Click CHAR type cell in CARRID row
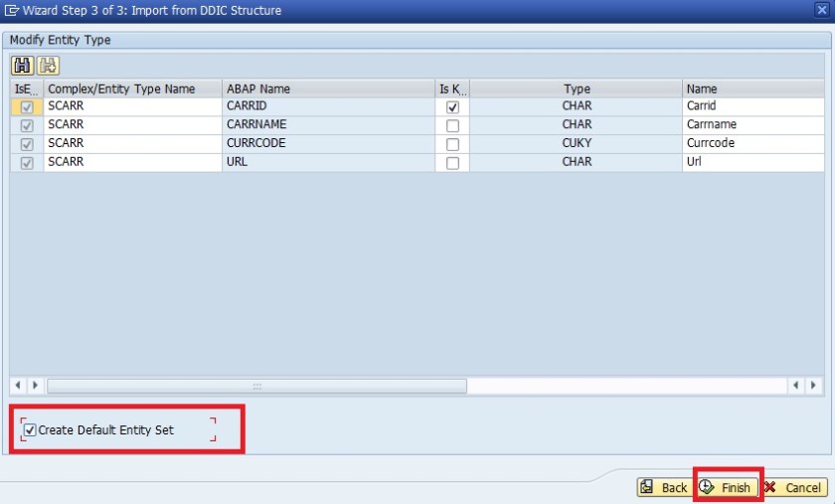This screenshot has height=504, width=835. tap(576, 106)
